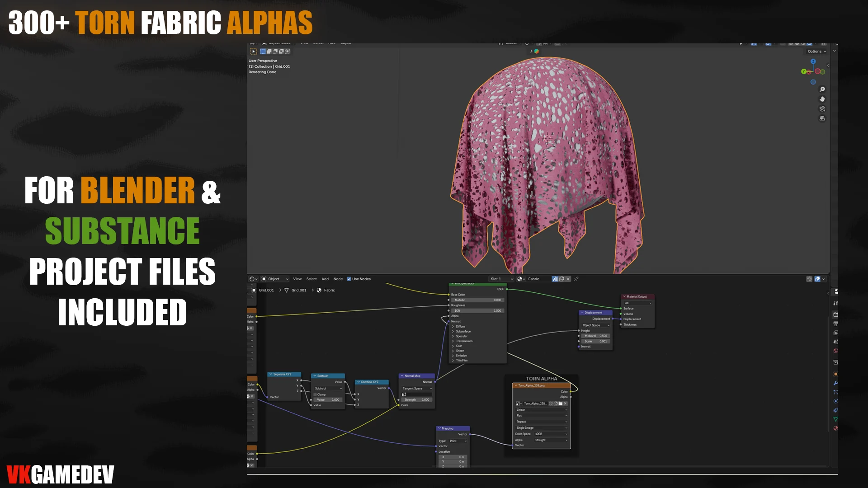Click the Mapping node header
Image resolution: width=868 pixels, height=488 pixels.
tap(453, 428)
